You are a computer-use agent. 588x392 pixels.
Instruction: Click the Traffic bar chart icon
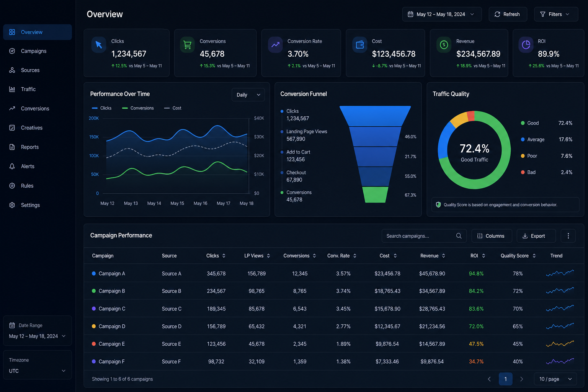[x=12, y=89]
